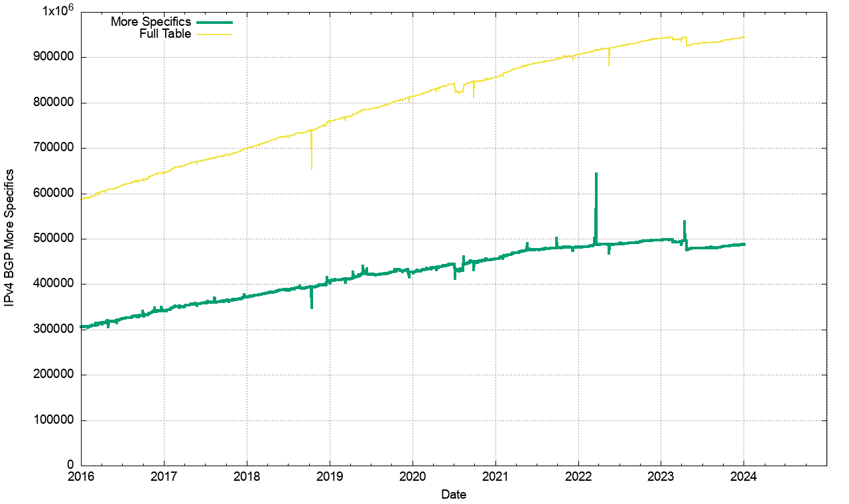Click the IPv4 BGP More Specifics axis title
The image size is (849, 504).
11,237
